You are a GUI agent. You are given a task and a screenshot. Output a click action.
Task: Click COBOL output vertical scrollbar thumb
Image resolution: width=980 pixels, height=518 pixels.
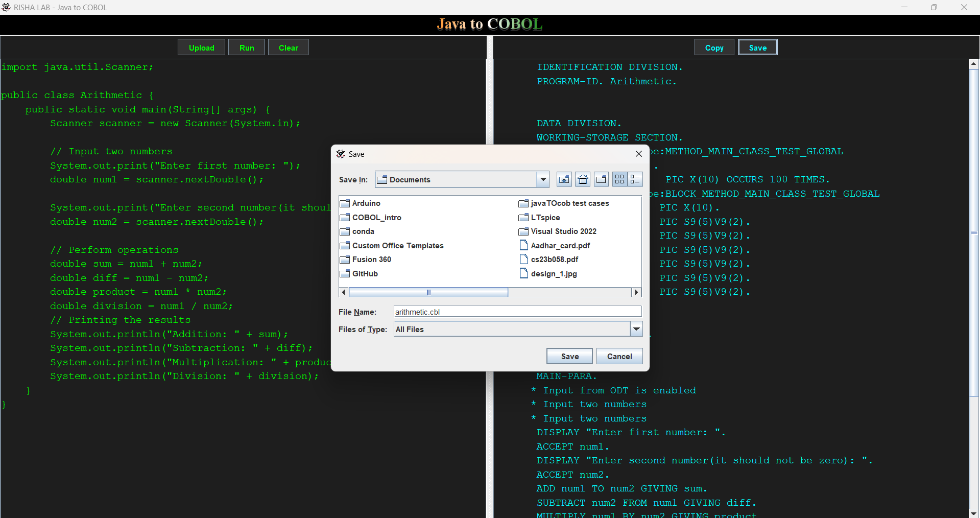974,232
